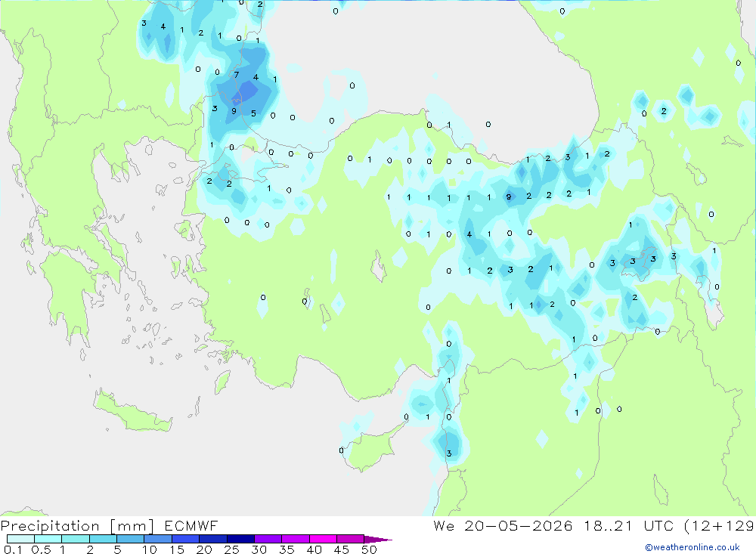756x554 pixels.
Task: Click the 40–45 mm magenta legend swatch
Action: coord(323,539)
